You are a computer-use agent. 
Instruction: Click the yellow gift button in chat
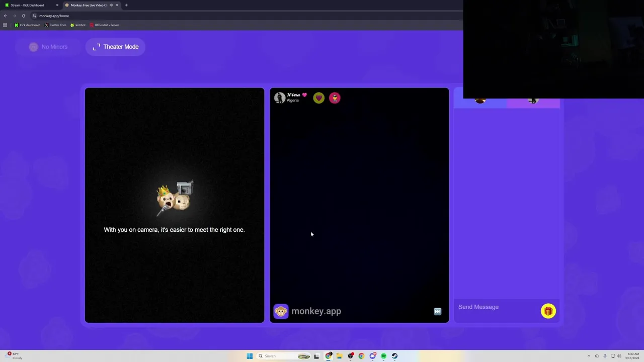tap(548, 311)
